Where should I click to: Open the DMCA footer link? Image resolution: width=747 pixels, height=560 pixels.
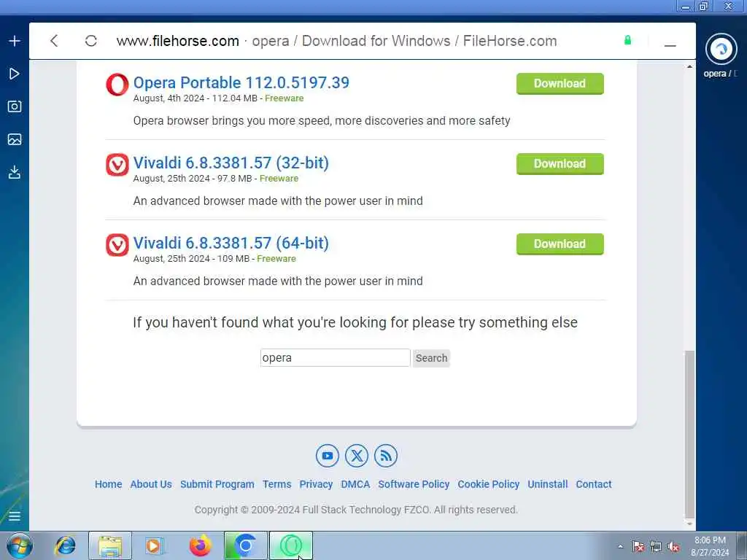tap(355, 484)
